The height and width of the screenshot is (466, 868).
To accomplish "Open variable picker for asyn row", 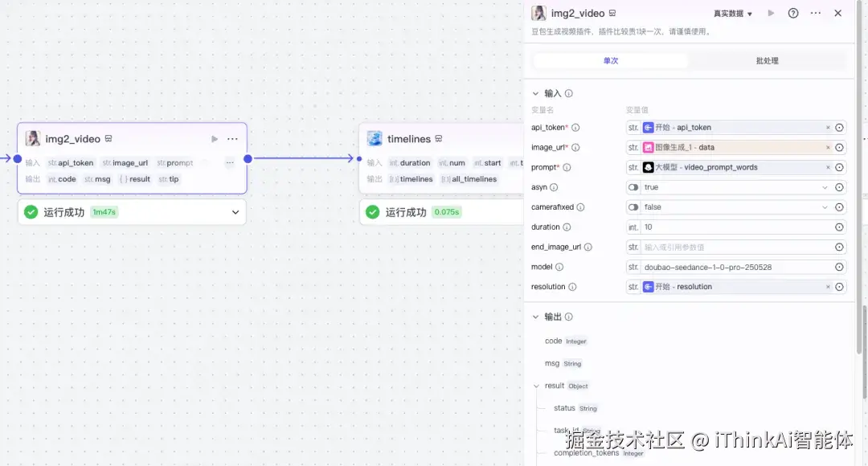I will [839, 188].
